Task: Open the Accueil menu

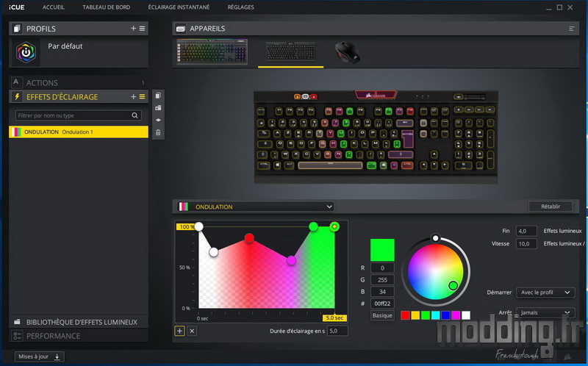Action: tap(53, 7)
